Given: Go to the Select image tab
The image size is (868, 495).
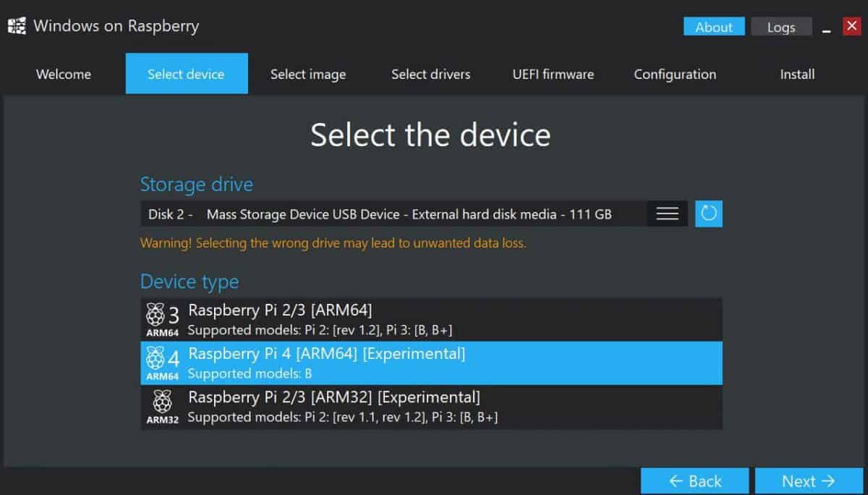Looking at the screenshot, I should tap(308, 74).
